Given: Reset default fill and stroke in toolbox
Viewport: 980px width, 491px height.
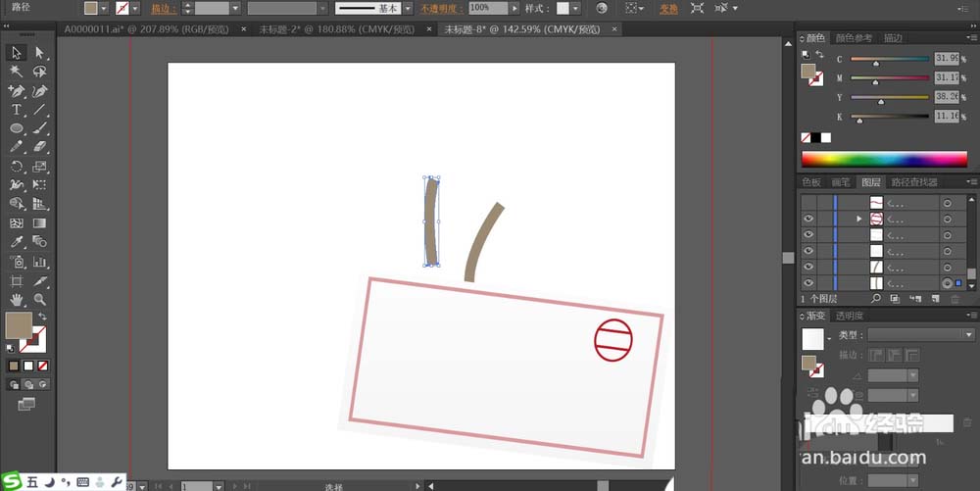Looking at the screenshot, I should [x=10, y=349].
